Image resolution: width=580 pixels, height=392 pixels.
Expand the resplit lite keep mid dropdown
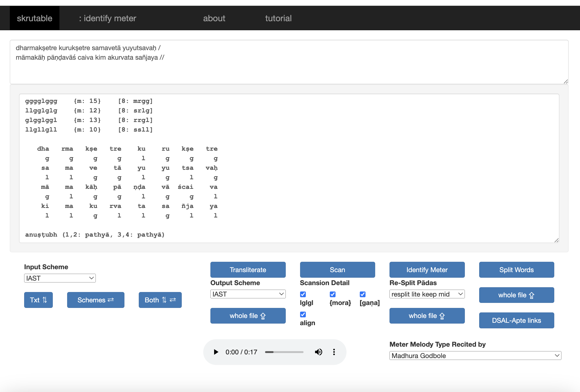click(427, 294)
